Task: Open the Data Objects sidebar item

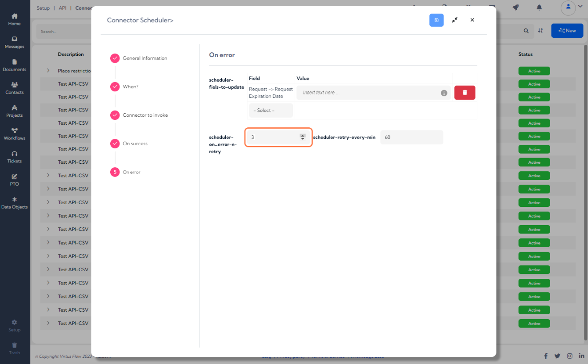Action: (x=14, y=203)
